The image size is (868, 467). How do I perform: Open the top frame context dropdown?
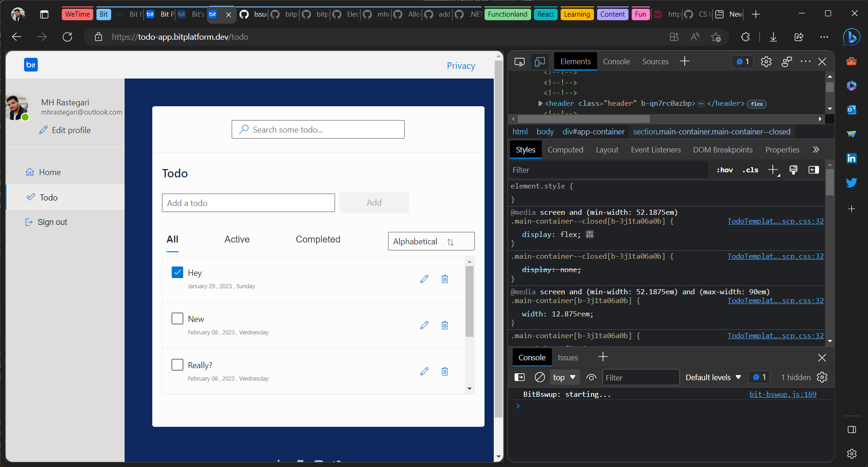[x=563, y=377]
